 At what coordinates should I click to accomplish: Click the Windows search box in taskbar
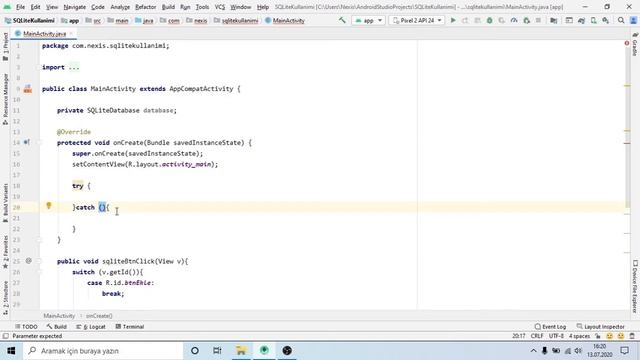[103, 351]
